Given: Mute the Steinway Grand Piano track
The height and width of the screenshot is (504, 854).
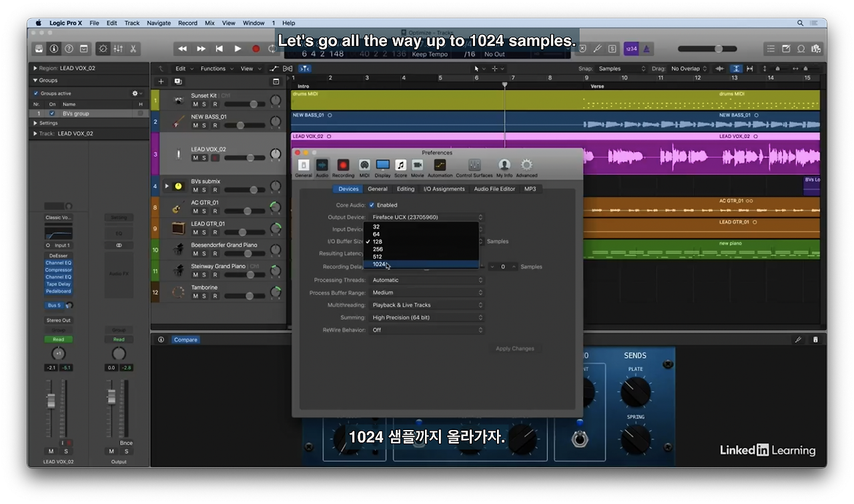Looking at the screenshot, I should click(x=195, y=275).
